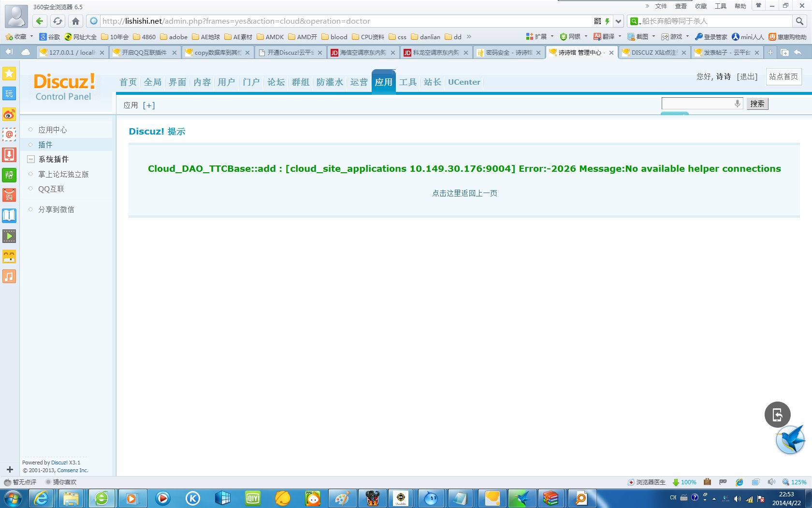Open the 论坛 admin tab
The image size is (812, 508).
(x=276, y=82)
